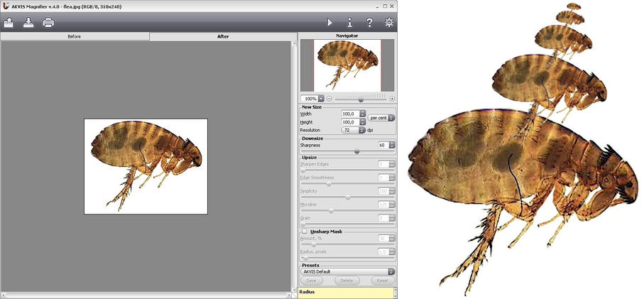Viewport: 644px width, 299px height.
Task: Enable the Unsharp Mask checkbox
Action: (305, 232)
